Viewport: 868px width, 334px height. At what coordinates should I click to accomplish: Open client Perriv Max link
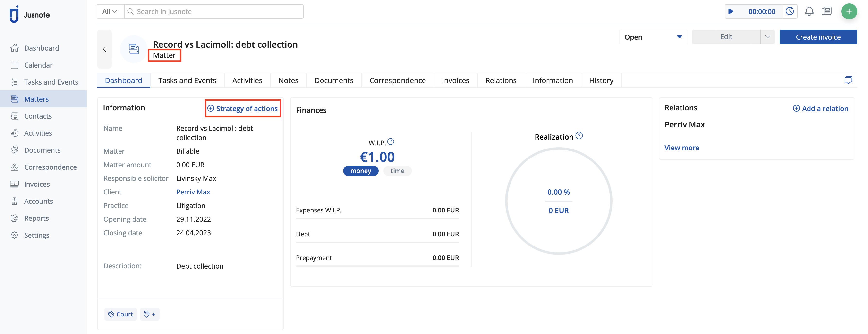tap(193, 192)
